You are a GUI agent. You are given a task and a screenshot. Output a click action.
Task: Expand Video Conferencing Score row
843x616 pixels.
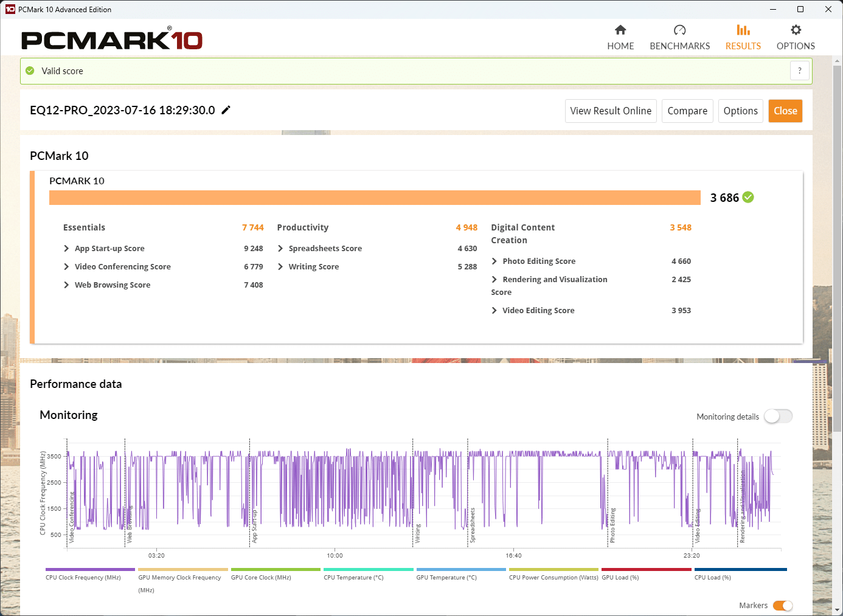point(66,267)
